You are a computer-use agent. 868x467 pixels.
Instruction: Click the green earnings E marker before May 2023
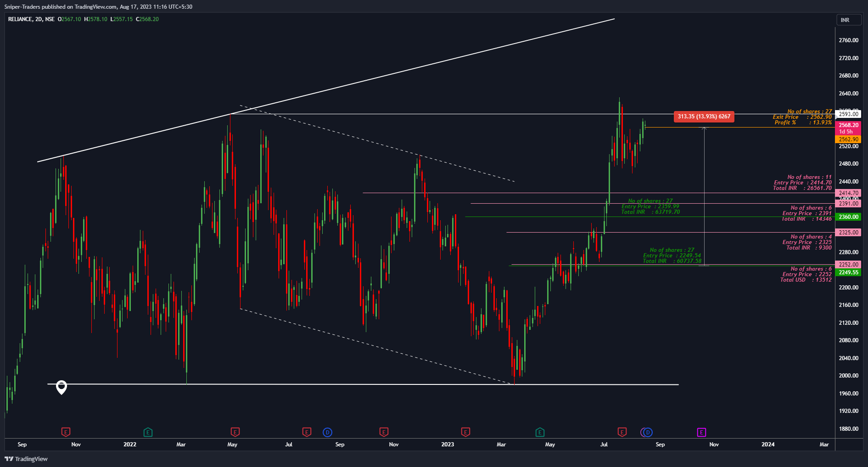click(x=540, y=432)
